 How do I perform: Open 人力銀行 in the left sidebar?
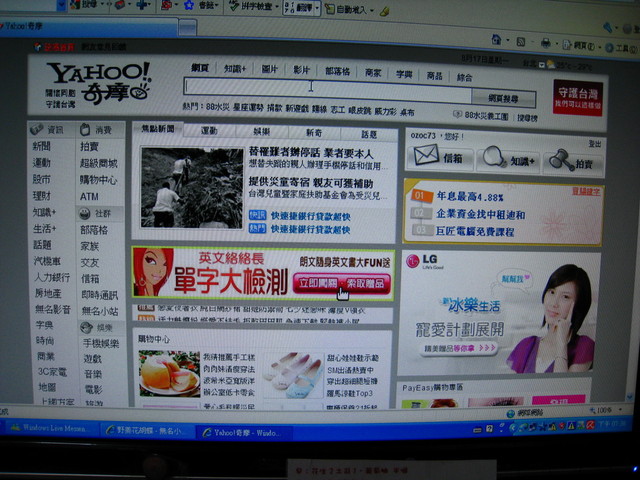point(52,278)
